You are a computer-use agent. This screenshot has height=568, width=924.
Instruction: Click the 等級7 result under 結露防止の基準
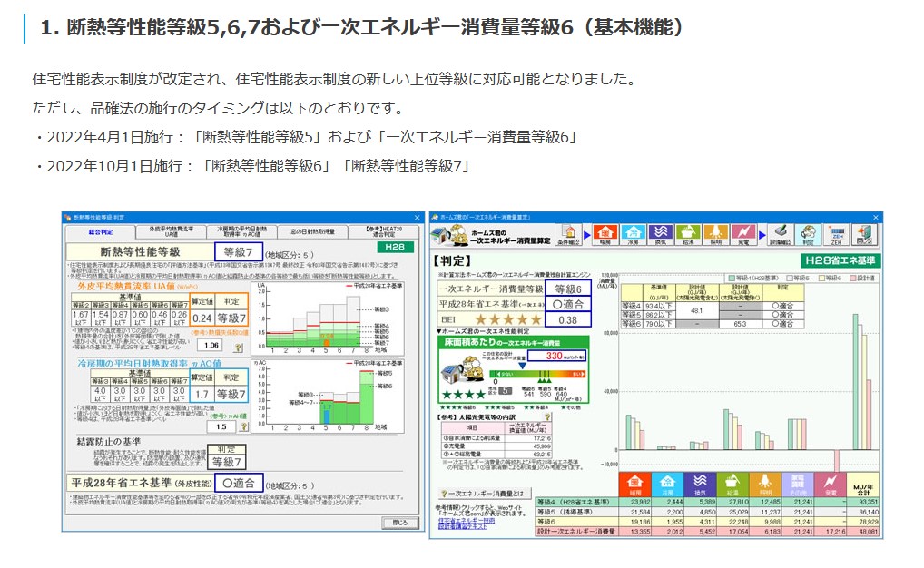click(x=226, y=461)
